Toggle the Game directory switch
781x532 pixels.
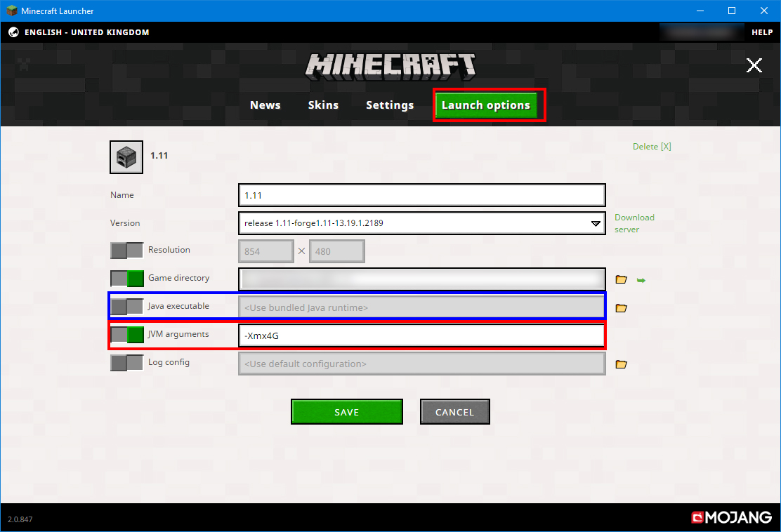pos(127,278)
